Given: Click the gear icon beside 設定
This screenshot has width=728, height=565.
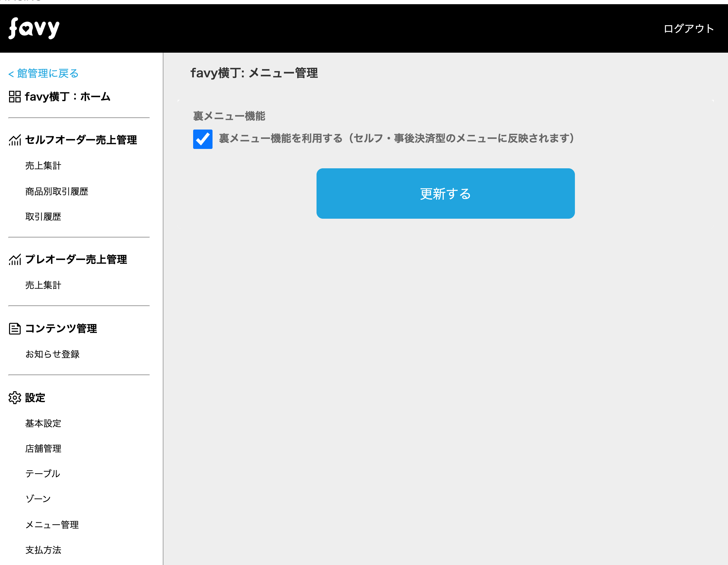Looking at the screenshot, I should coord(15,398).
